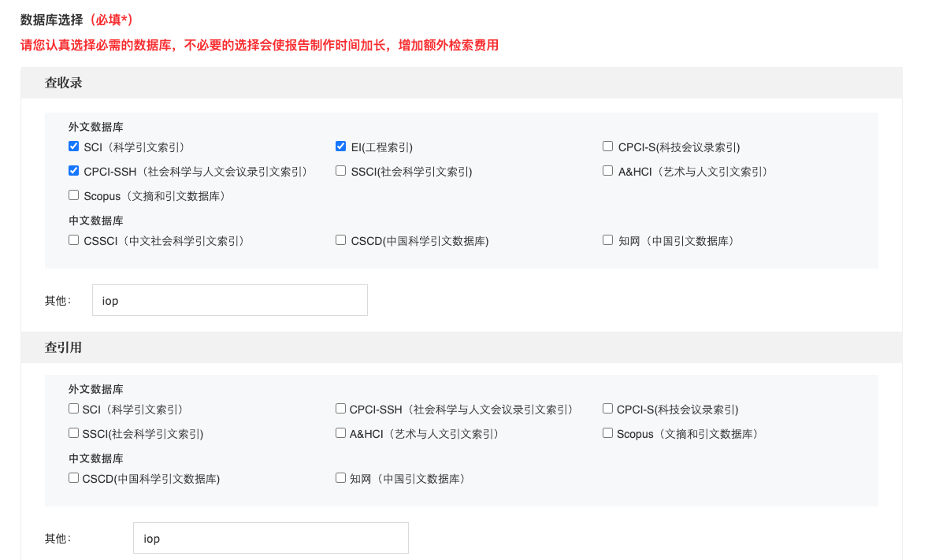The width and height of the screenshot is (928, 560).
Task: Check SSCI(社会科学引文索引) in 查收录 section
Action: click(340, 170)
